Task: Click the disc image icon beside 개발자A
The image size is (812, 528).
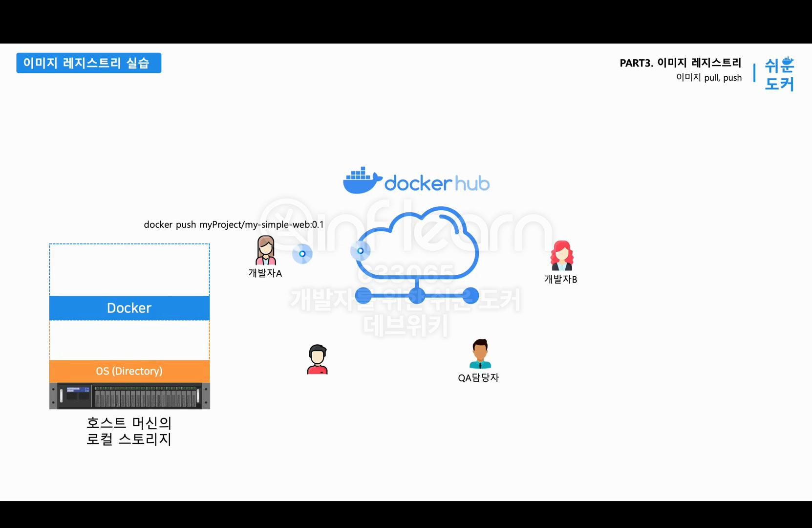Action: pyautogui.click(x=302, y=254)
